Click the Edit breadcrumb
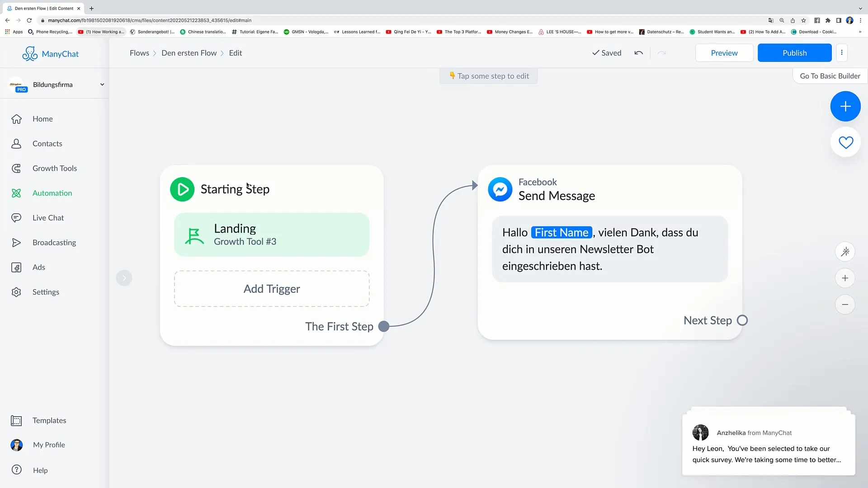This screenshot has width=868, height=488. [x=236, y=53]
